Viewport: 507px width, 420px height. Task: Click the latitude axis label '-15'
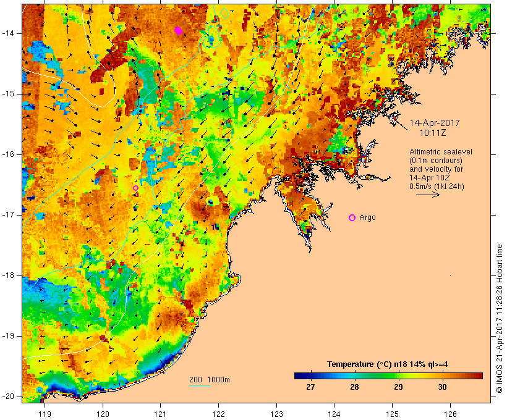pyautogui.click(x=8, y=94)
